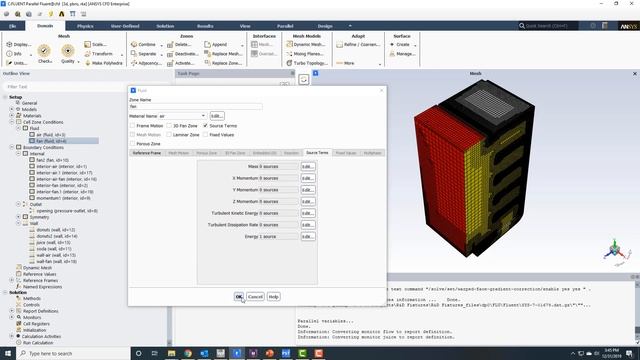Click the Dynamic Mesh icon in ribbon
The width and height of the screenshot is (640, 360).
point(289,44)
